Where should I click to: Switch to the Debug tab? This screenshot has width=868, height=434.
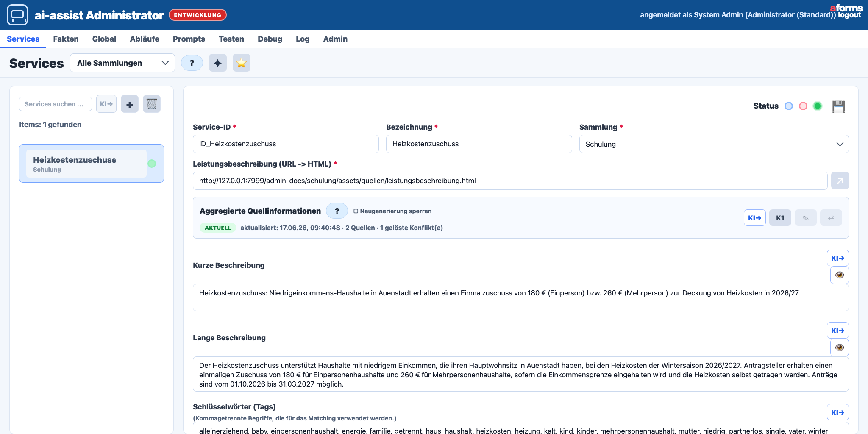click(270, 39)
